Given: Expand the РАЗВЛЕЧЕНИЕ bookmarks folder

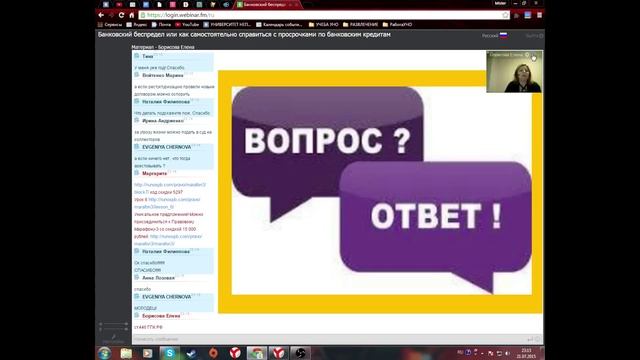Looking at the screenshot, I should click(360, 24).
